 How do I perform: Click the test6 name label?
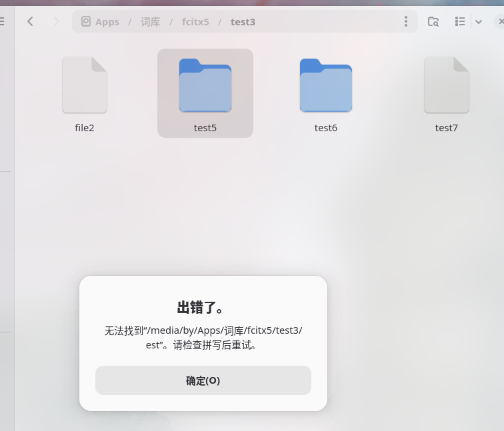point(326,128)
